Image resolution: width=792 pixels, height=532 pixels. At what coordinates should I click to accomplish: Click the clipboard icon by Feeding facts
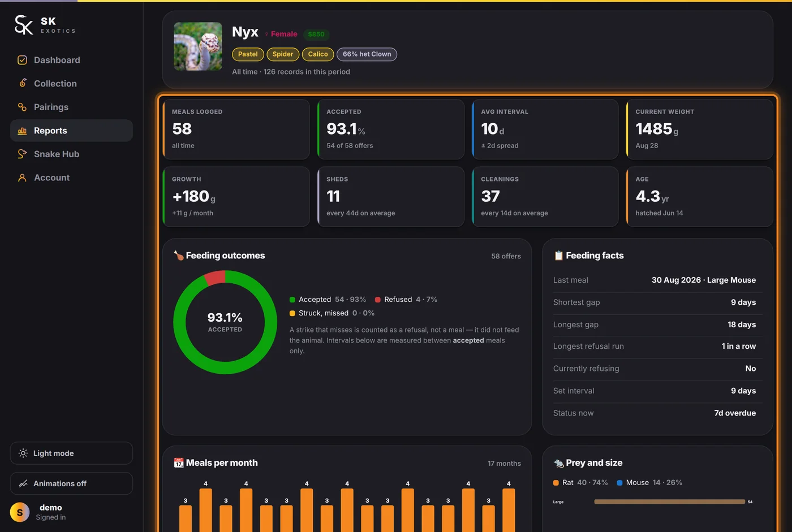click(x=558, y=256)
